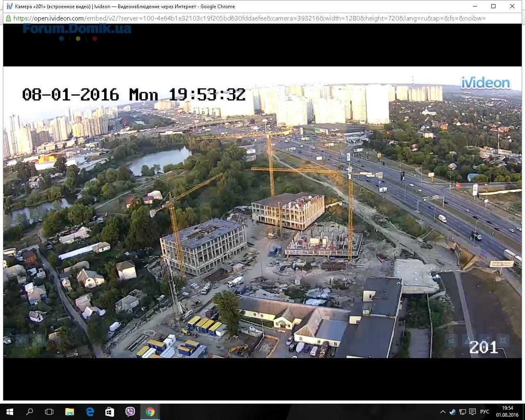
Task: Click the iVideon logo on video
Action: tap(486, 83)
